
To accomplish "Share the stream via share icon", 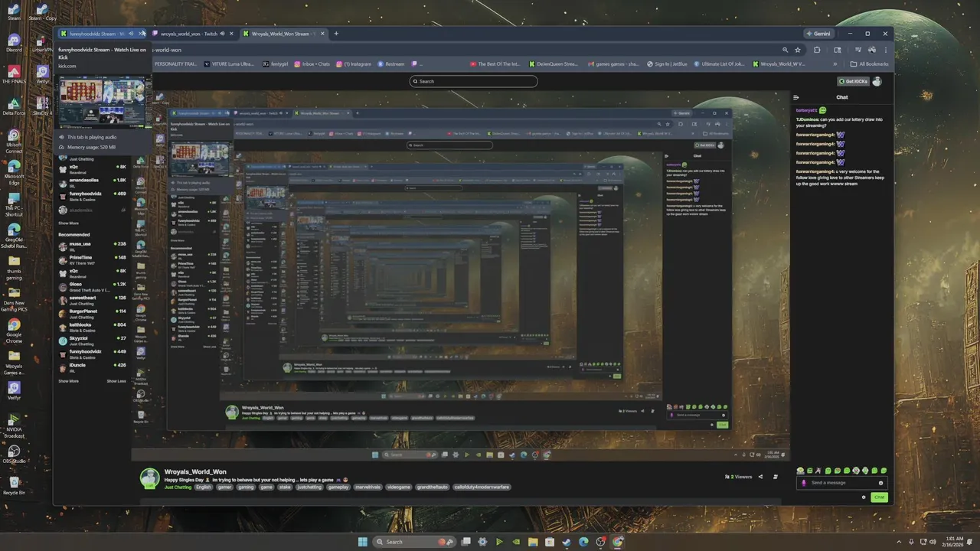I will (x=760, y=476).
